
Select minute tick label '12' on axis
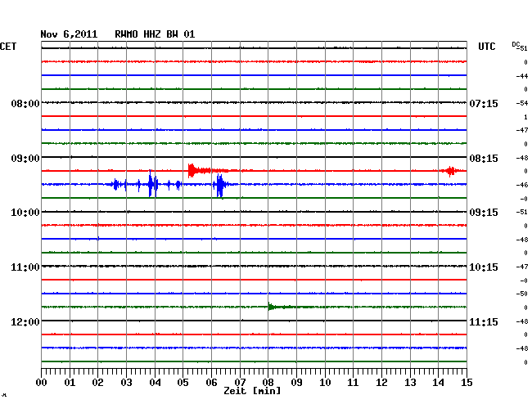tap(381, 383)
